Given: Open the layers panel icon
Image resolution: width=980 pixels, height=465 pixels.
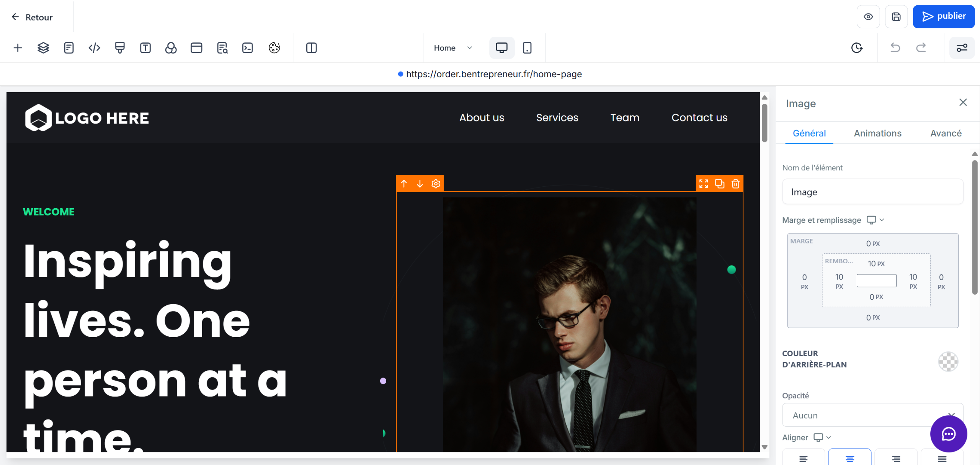Looking at the screenshot, I should coord(43,48).
